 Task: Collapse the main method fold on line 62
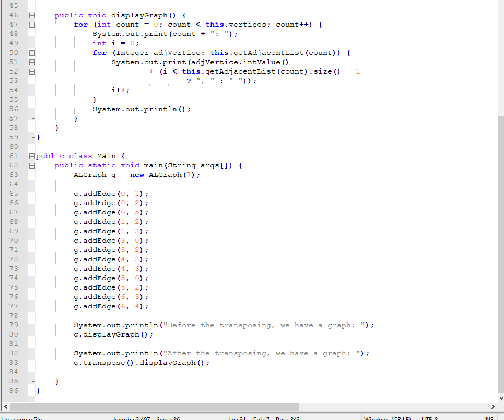[32, 165]
